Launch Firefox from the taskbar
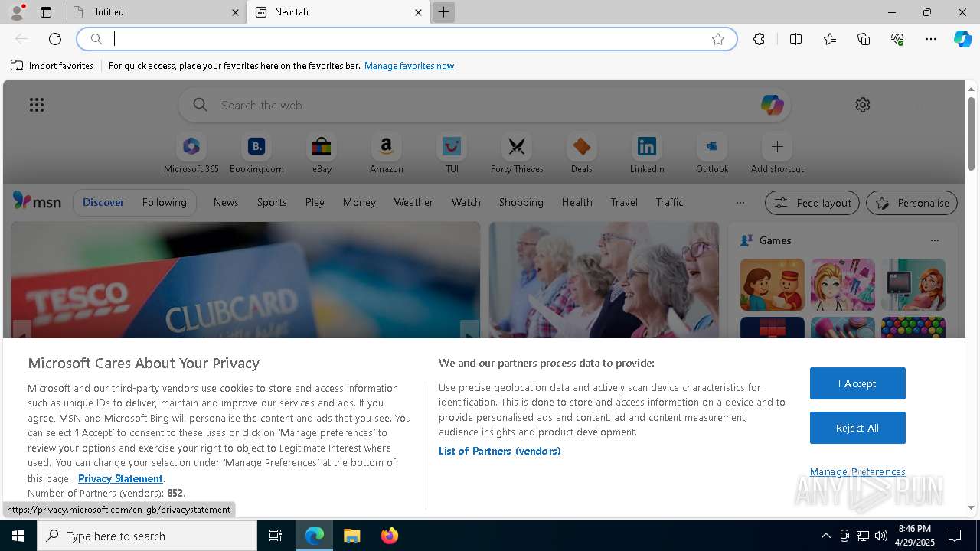 coord(389,536)
